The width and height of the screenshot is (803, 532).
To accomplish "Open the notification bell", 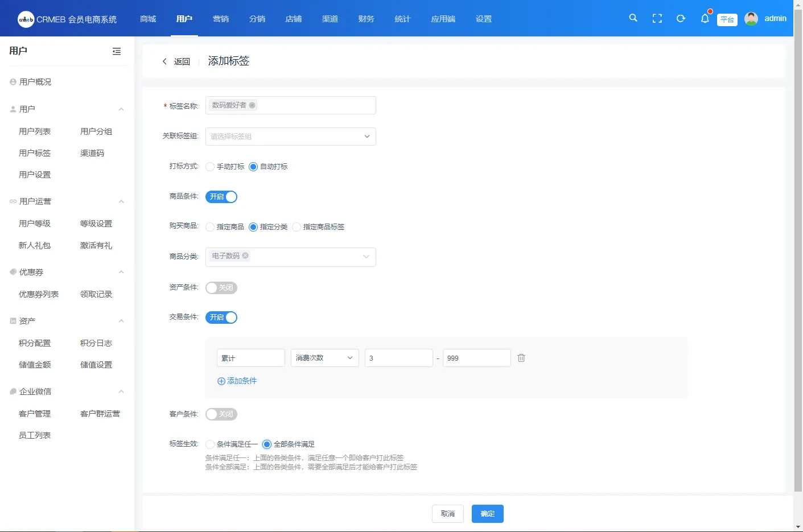I will point(705,18).
